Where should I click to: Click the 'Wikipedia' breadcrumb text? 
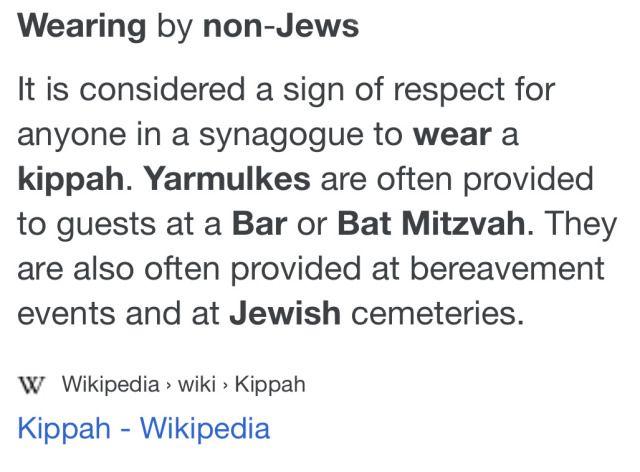[110, 384]
